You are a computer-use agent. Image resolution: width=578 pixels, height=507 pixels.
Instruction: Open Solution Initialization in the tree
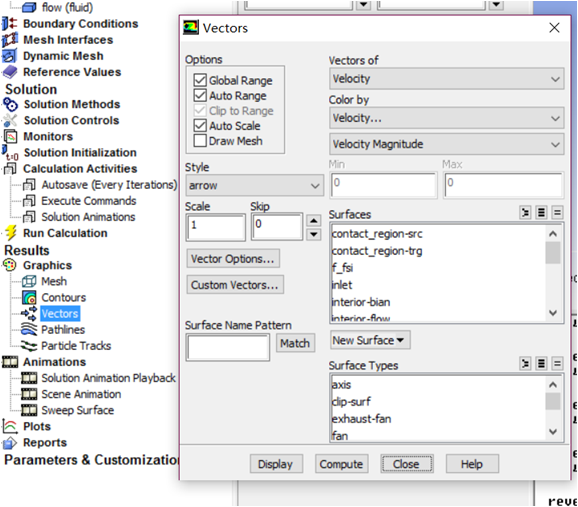80,153
